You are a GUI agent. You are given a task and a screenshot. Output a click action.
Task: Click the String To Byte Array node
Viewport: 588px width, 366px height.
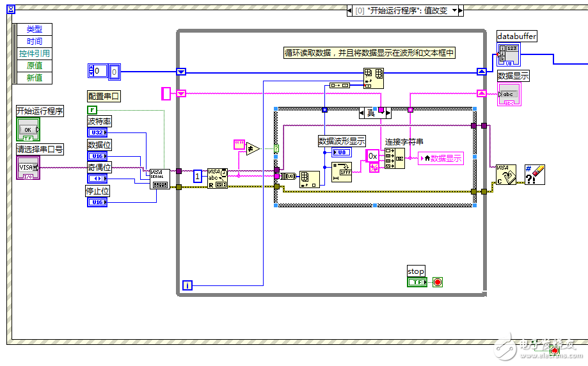(x=289, y=176)
